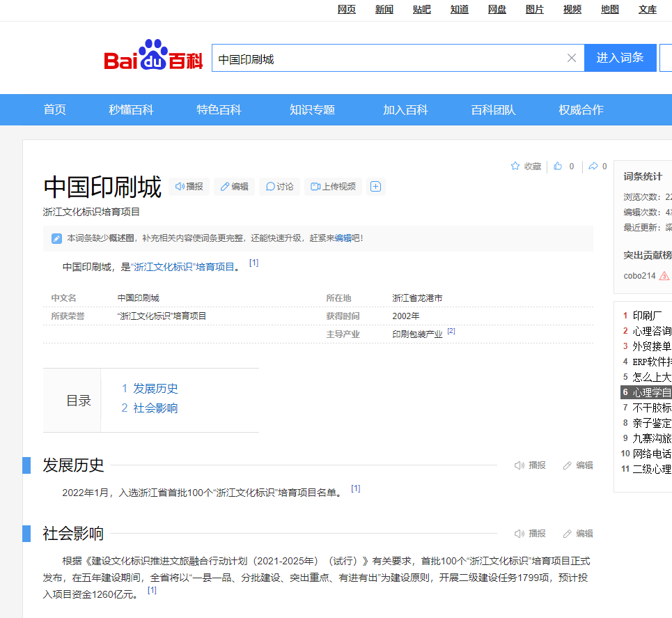The width and height of the screenshot is (672, 618).
Task: Open the 图片 top link
Action: coord(534,10)
